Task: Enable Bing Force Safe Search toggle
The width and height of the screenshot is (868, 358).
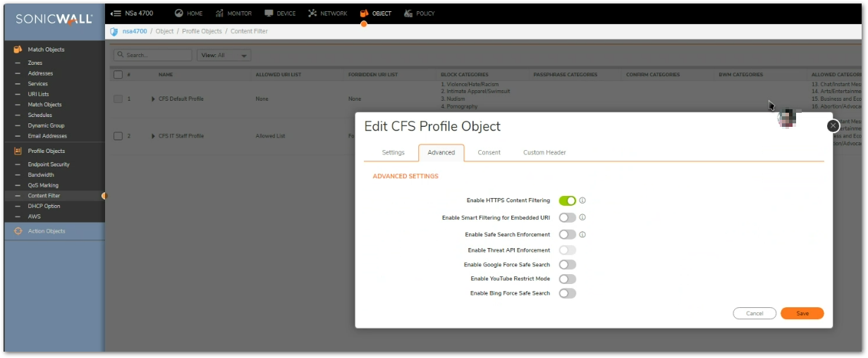Action: (568, 293)
